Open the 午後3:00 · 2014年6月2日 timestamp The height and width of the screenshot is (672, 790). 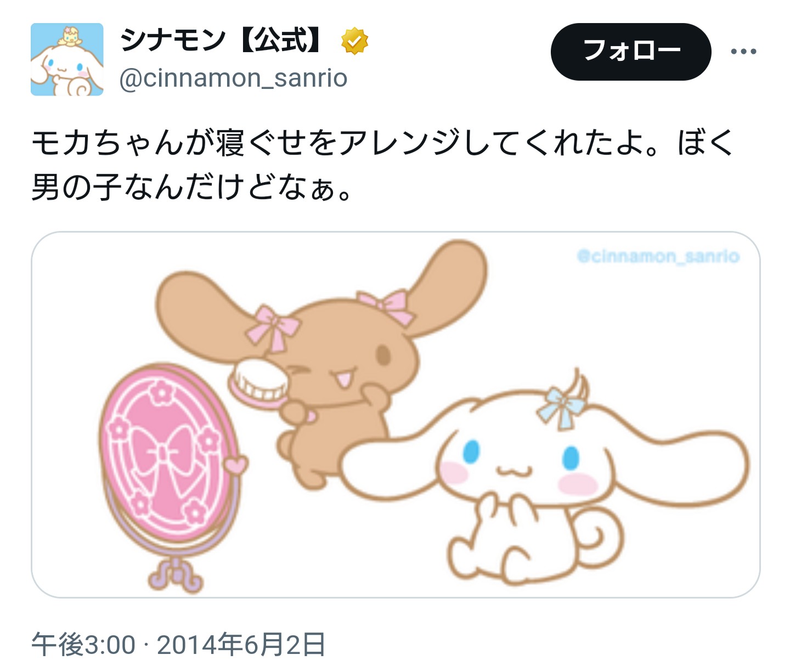[x=178, y=644]
